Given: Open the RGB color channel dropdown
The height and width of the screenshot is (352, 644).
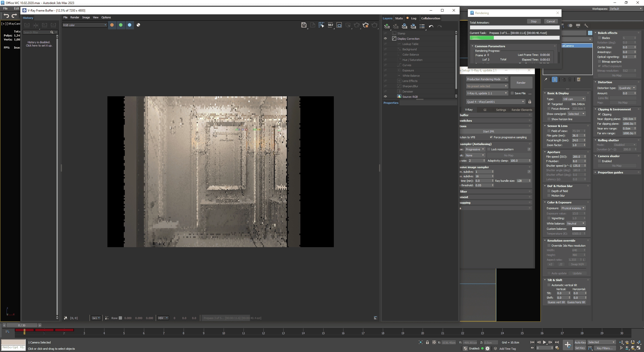Looking at the screenshot, I should tap(85, 25).
